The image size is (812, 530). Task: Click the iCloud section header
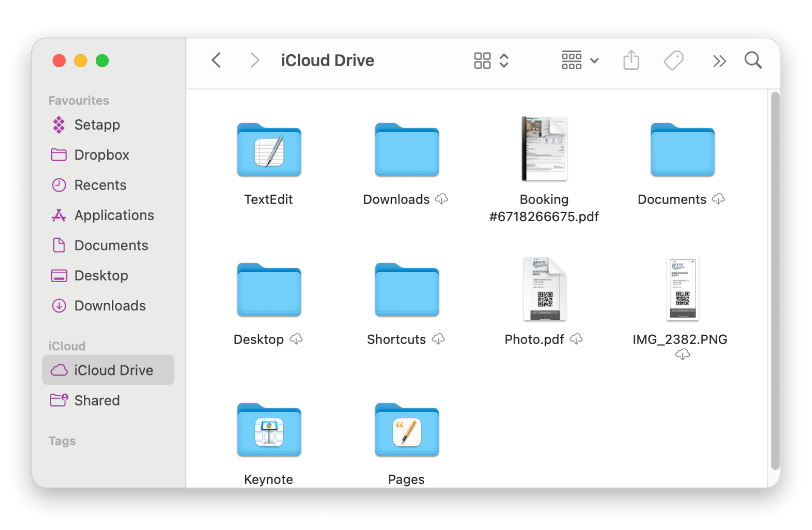pyautogui.click(x=67, y=346)
